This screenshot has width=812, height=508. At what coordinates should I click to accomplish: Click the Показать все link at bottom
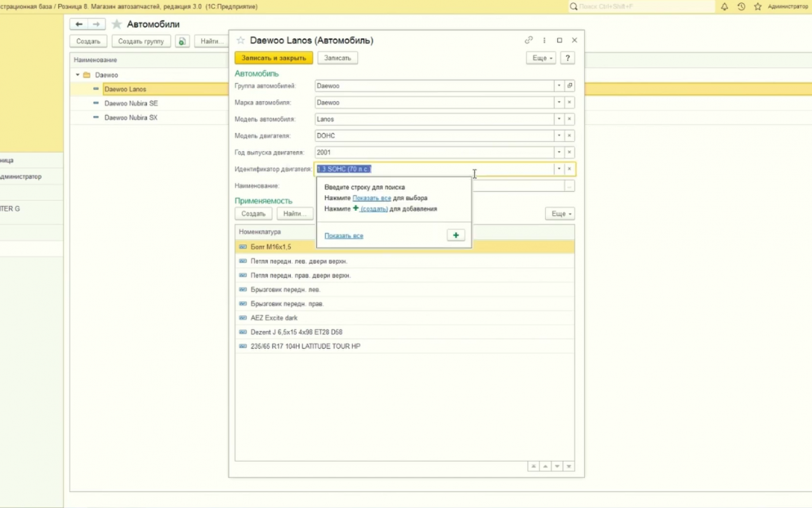tap(344, 236)
